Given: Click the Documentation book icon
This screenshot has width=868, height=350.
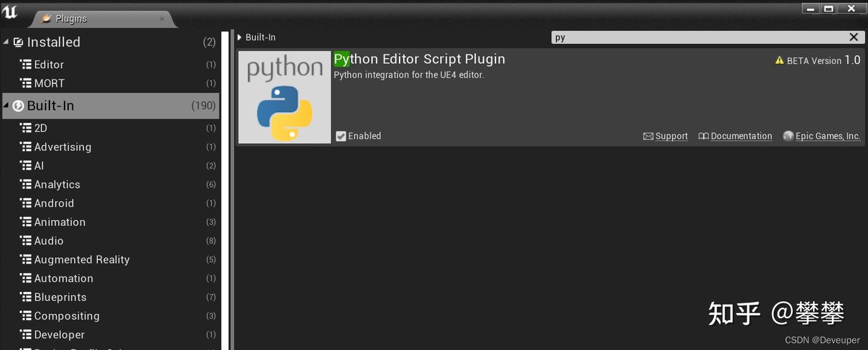Looking at the screenshot, I should [703, 136].
